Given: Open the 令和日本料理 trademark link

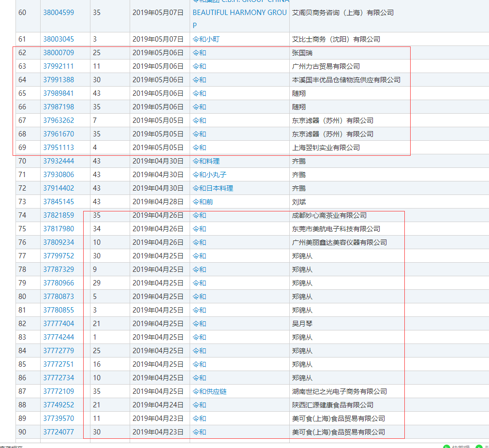Looking at the screenshot, I should (x=213, y=188).
